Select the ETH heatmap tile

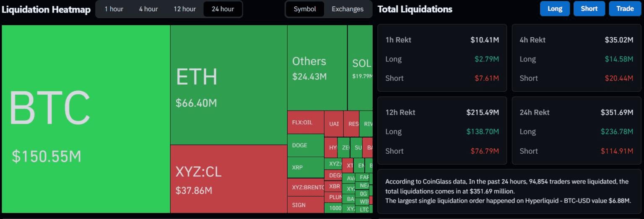[229, 85]
